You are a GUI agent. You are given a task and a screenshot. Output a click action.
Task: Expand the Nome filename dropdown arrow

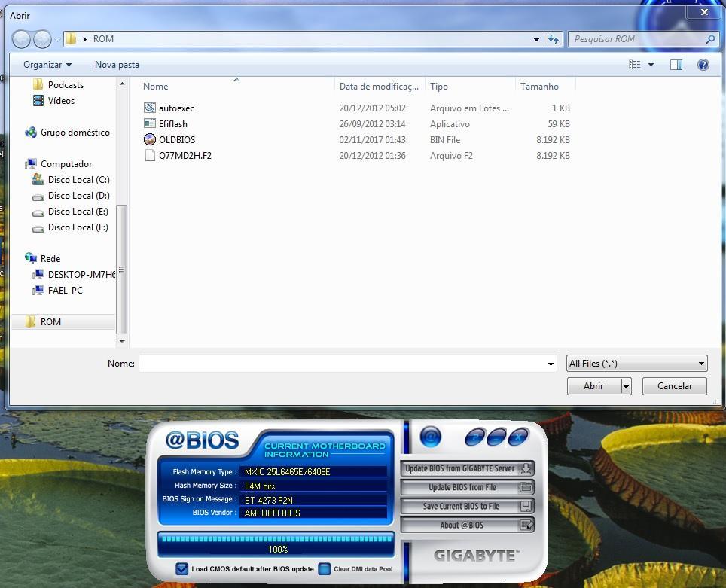click(551, 364)
